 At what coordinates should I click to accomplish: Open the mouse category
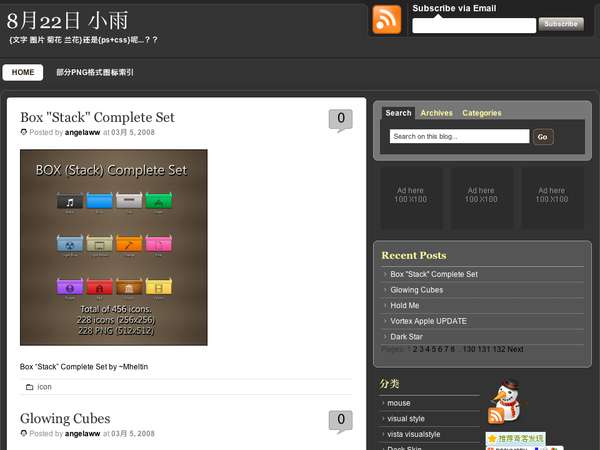(x=399, y=403)
